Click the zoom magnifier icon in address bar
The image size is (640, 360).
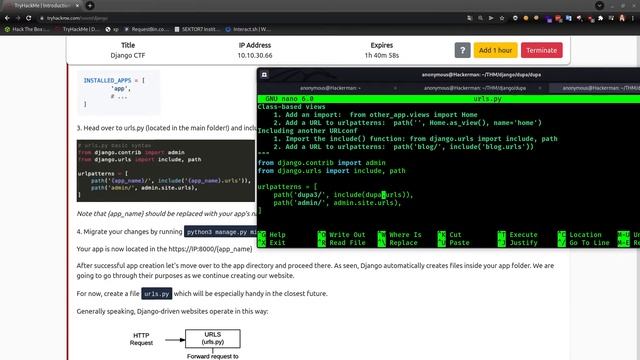click(480, 18)
